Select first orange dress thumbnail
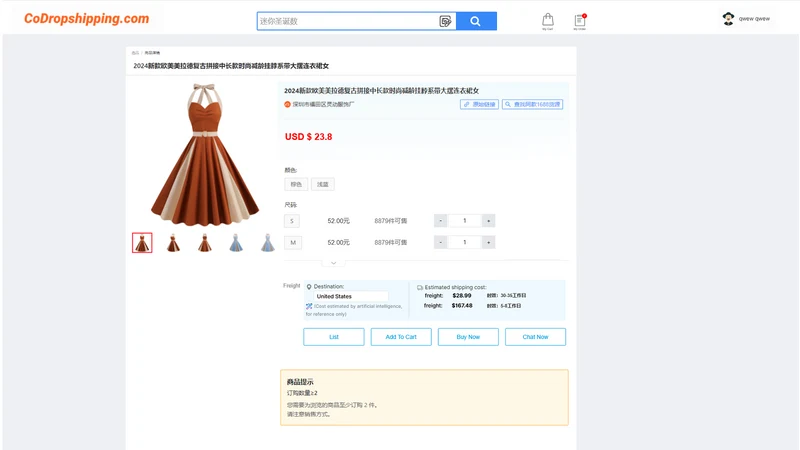The image size is (800, 450). pyautogui.click(x=142, y=243)
